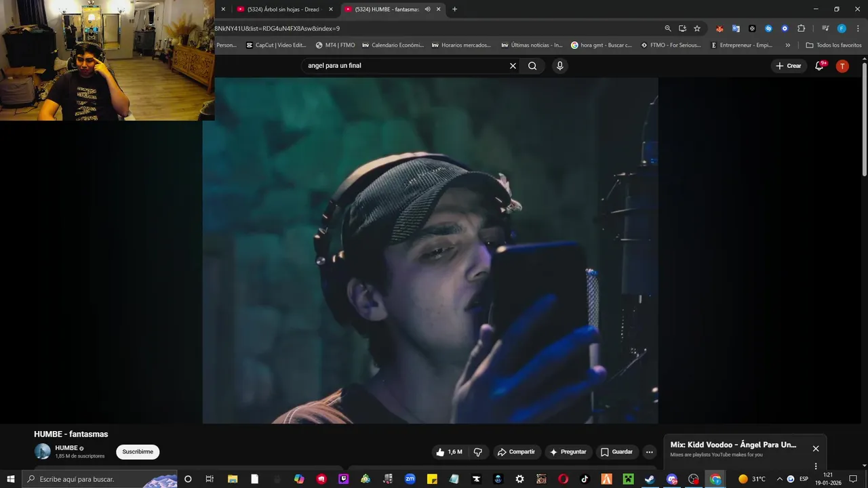
Task: Open the hora gmt bookmark
Action: (x=601, y=45)
